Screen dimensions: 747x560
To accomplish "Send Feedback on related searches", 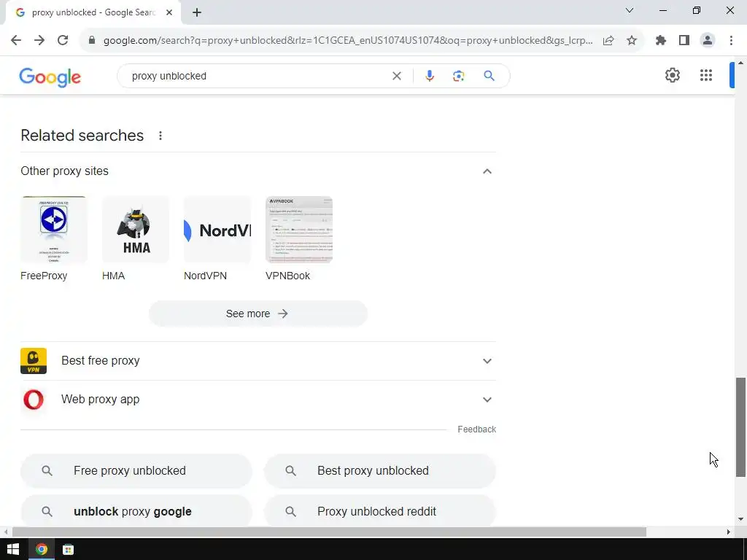I will pyautogui.click(x=476, y=429).
